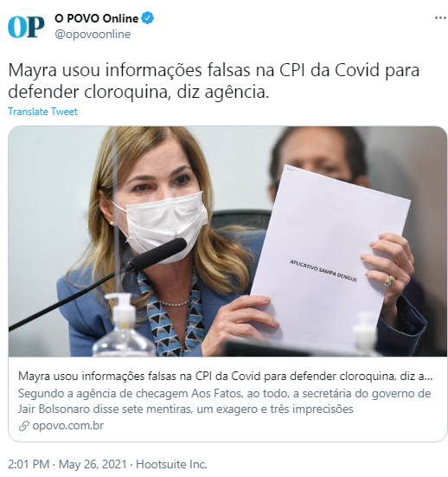Click the hand sanitizer bottle in the photo

pyautogui.click(x=124, y=328)
